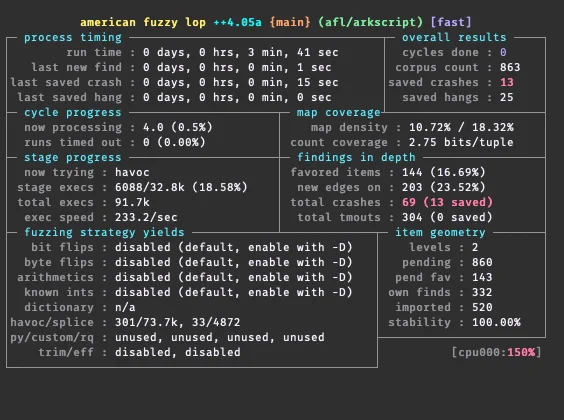Click the stability value '100.00%'
This screenshot has width=564, height=420.
tap(496, 323)
